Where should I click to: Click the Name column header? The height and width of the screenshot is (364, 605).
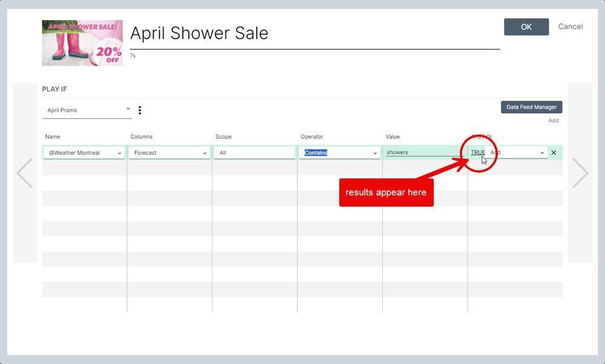pyautogui.click(x=53, y=137)
